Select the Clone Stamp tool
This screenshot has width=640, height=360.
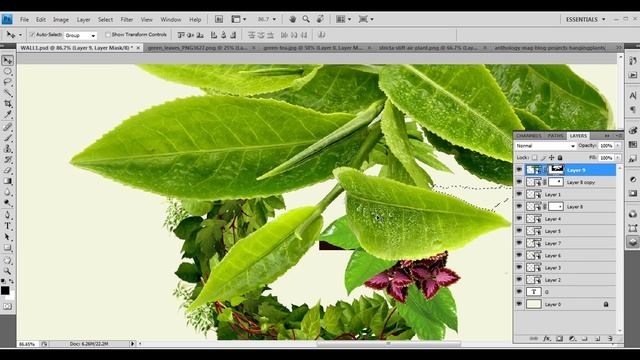[x=8, y=149]
